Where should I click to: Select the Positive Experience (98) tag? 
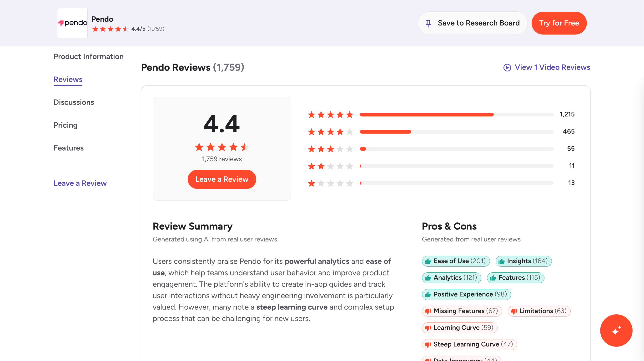pos(466,295)
